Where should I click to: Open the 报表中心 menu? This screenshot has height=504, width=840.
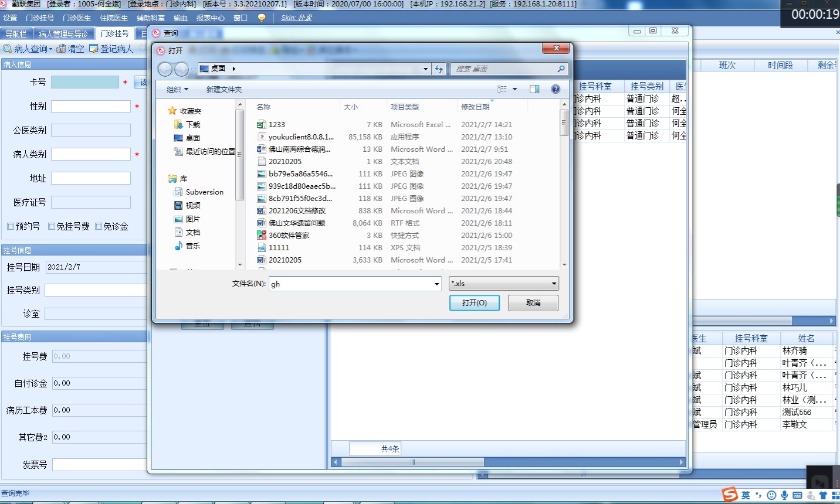pyautogui.click(x=211, y=18)
